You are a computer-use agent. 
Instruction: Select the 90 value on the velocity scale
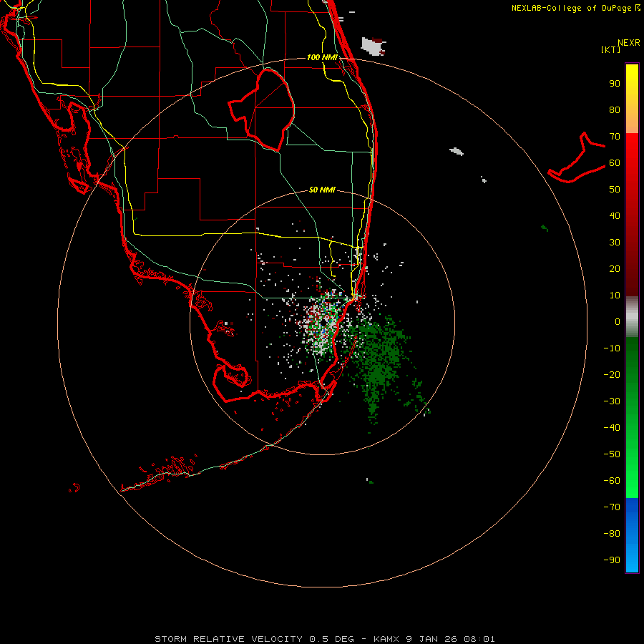click(615, 84)
